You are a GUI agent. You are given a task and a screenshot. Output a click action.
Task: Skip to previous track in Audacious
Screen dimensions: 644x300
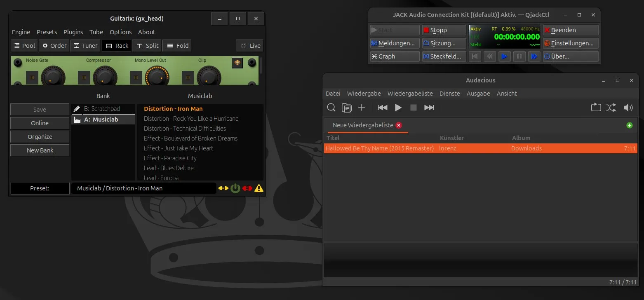383,108
